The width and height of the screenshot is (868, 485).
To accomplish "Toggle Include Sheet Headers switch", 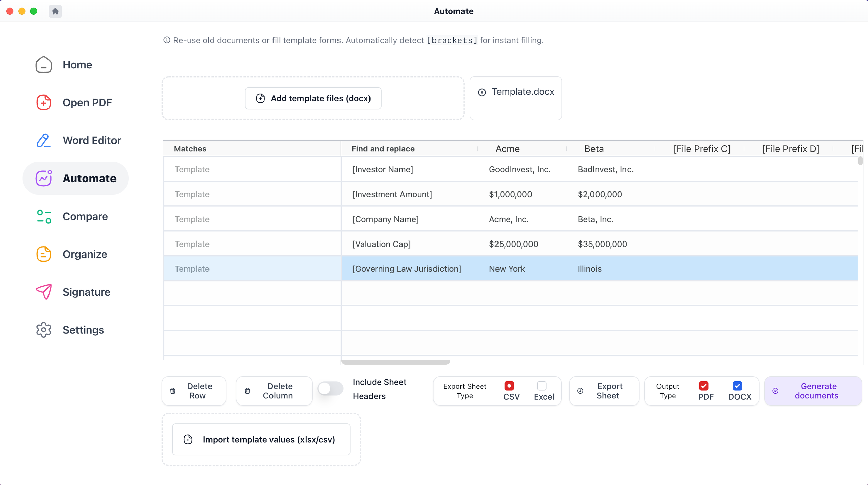I will click(x=330, y=389).
